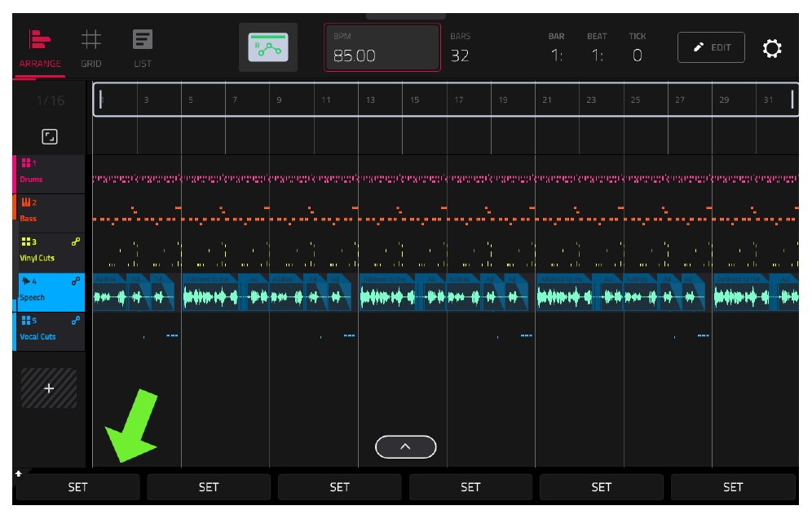
Task: Change the 1/16 time division setting
Action: [51, 100]
